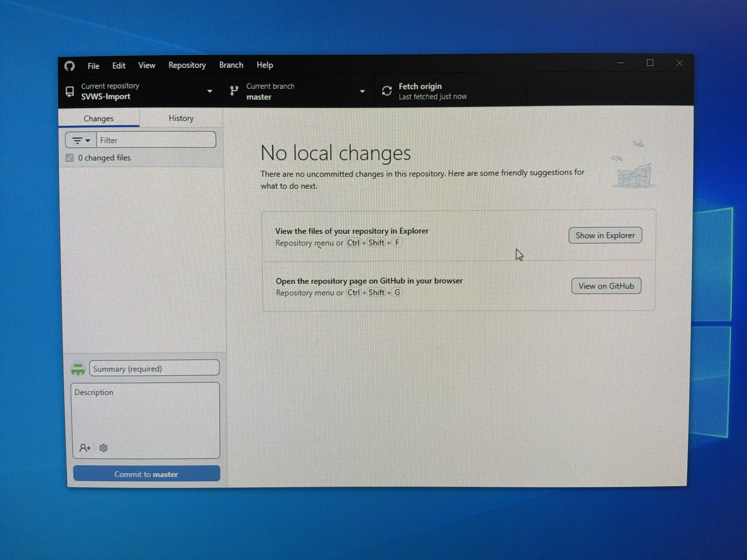
Task: Open the filter options dropdown arrow
Action: coord(88,140)
